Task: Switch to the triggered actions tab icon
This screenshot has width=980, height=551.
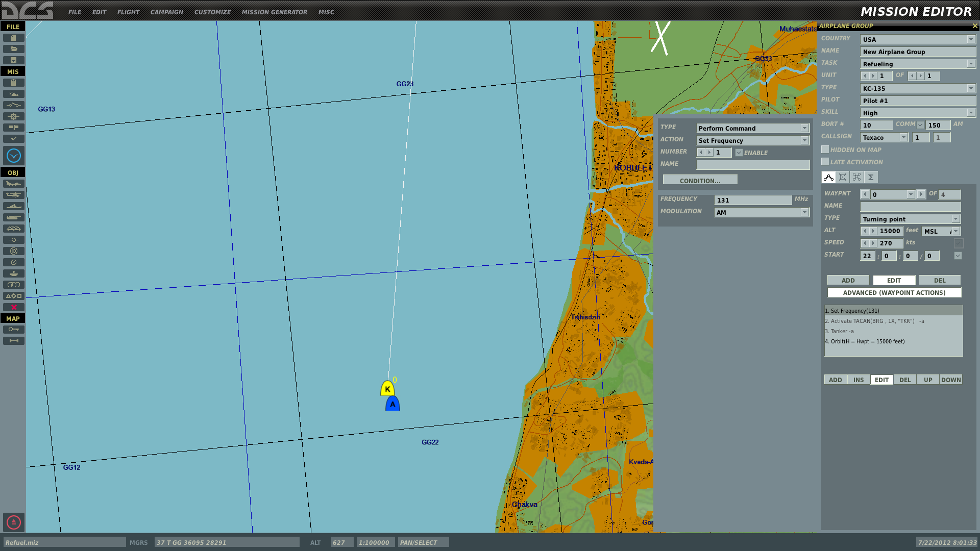Action: [857, 177]
